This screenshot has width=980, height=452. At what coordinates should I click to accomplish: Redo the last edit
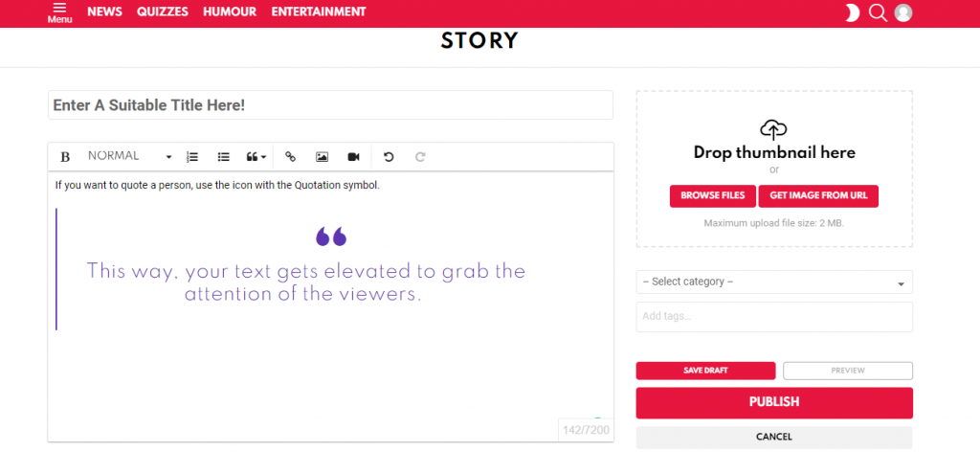(420, 157)
